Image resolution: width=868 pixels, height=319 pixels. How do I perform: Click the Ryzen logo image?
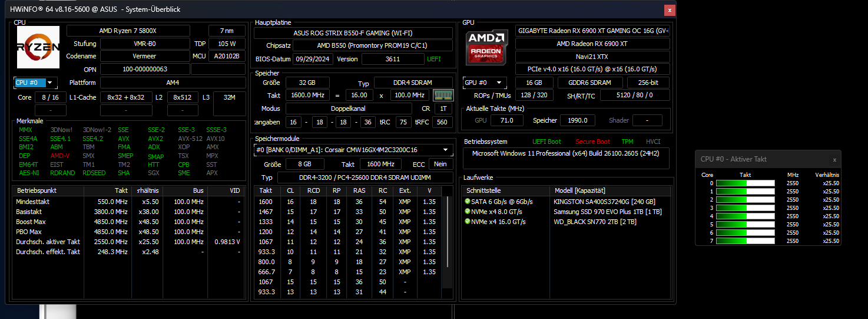coord(38,47)
